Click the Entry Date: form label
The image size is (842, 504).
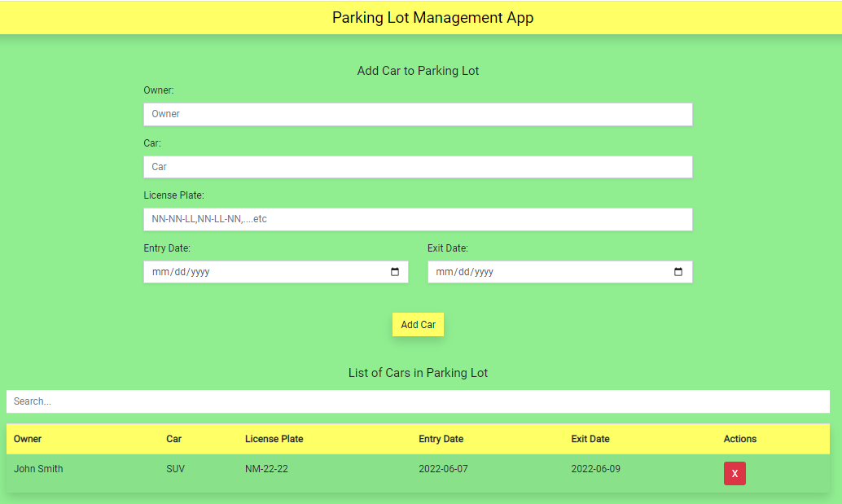pos(167,248)
